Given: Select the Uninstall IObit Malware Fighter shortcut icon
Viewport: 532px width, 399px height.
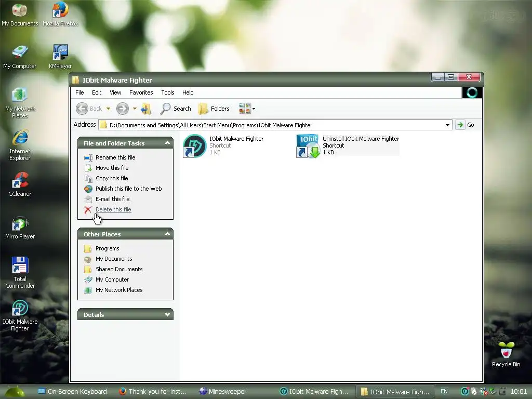Looking at the screenshot, I should pos(308,146).
